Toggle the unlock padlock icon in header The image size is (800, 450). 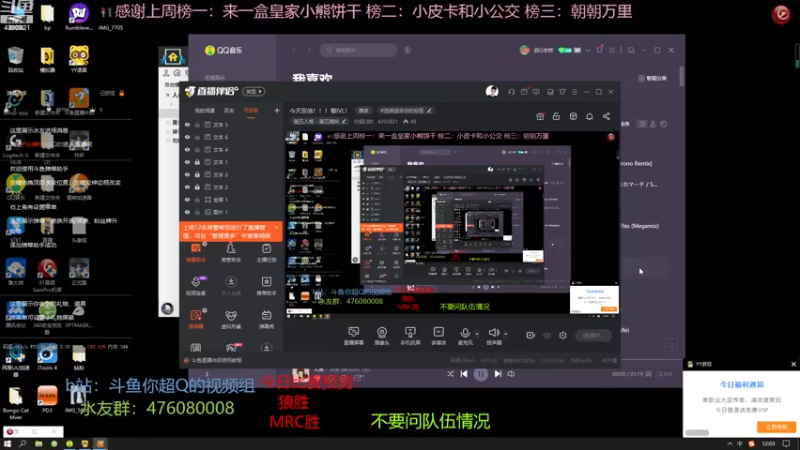(x=556, y=116)
